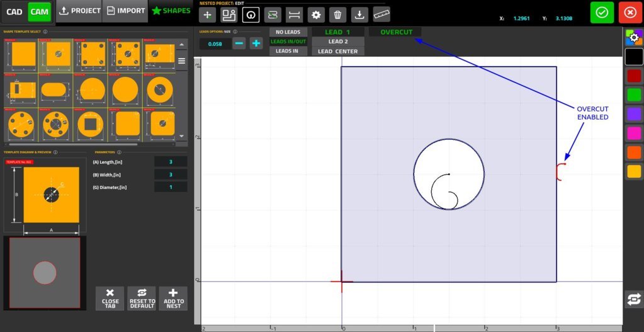
Task: Select square with five holes template
Action: [125, 55]
